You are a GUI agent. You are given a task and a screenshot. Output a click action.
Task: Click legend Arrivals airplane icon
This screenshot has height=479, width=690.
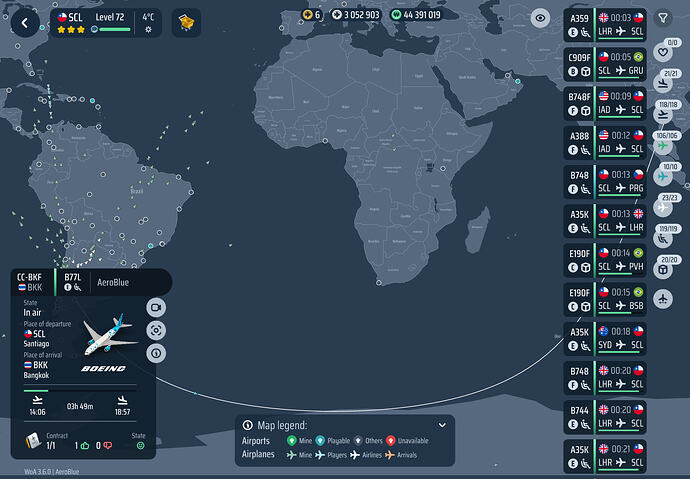(x=390, y=455)
